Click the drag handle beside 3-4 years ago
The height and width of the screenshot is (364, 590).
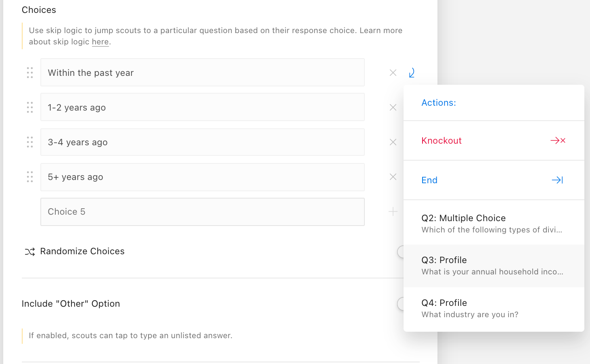pyautogui.click(x=30, y=142)
